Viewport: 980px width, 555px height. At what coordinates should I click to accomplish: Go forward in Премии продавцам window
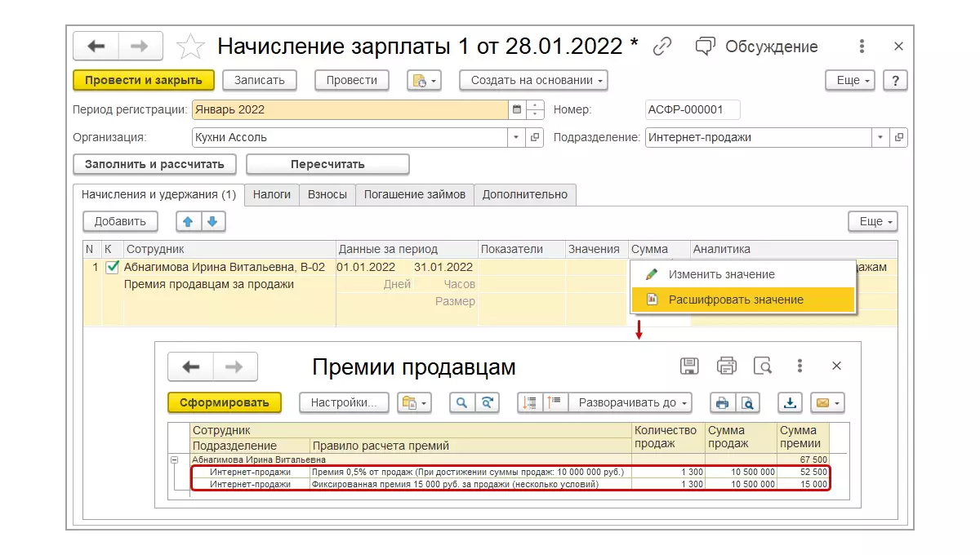pos(235,367)
